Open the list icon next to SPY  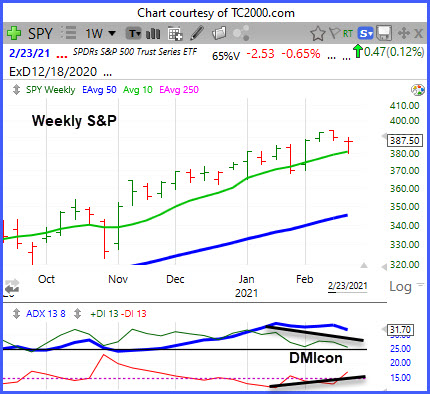[x=69, y=33]
